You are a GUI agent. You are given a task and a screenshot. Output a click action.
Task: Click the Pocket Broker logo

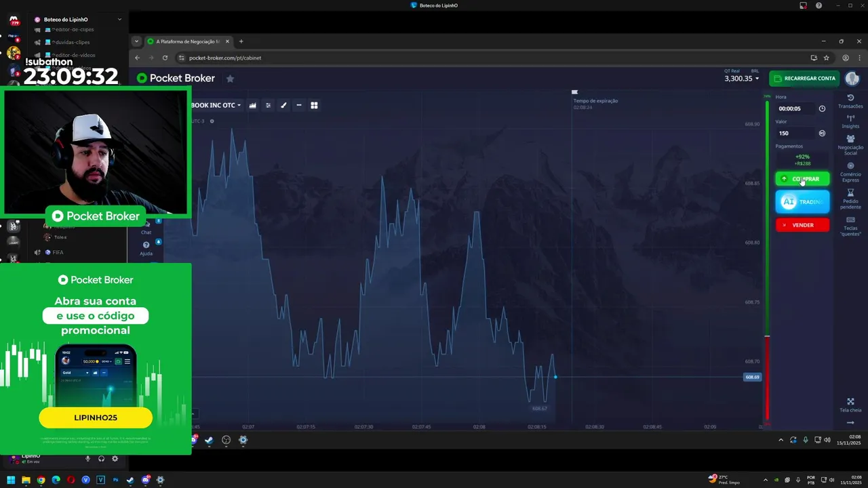tap(176, 78)
